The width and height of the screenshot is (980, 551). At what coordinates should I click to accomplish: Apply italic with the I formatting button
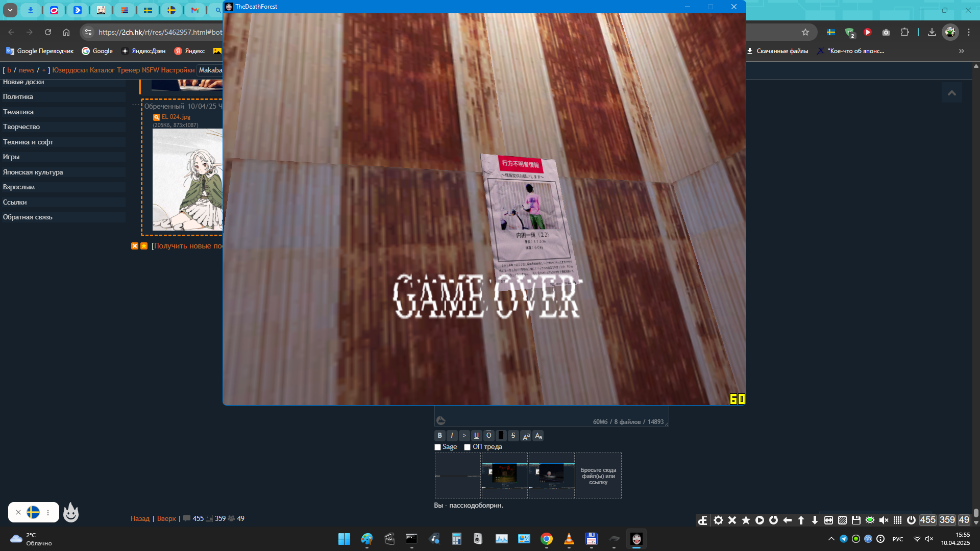point(452,436)
